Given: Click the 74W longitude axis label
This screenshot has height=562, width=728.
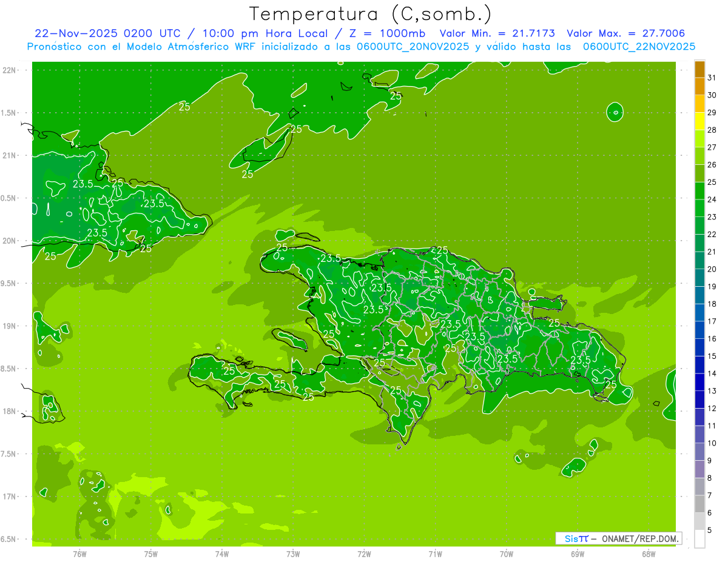Looking at the screenshot, I should point(222,554).
